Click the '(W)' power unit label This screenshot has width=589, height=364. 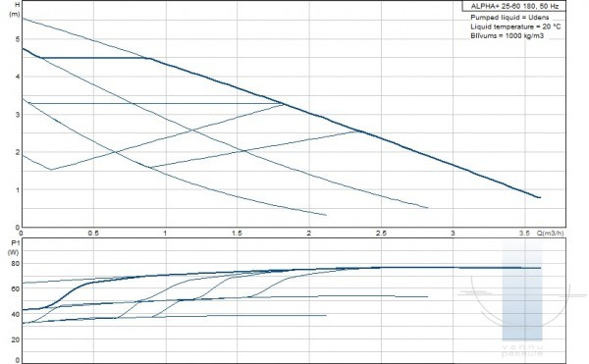click(x=13, y=252)
